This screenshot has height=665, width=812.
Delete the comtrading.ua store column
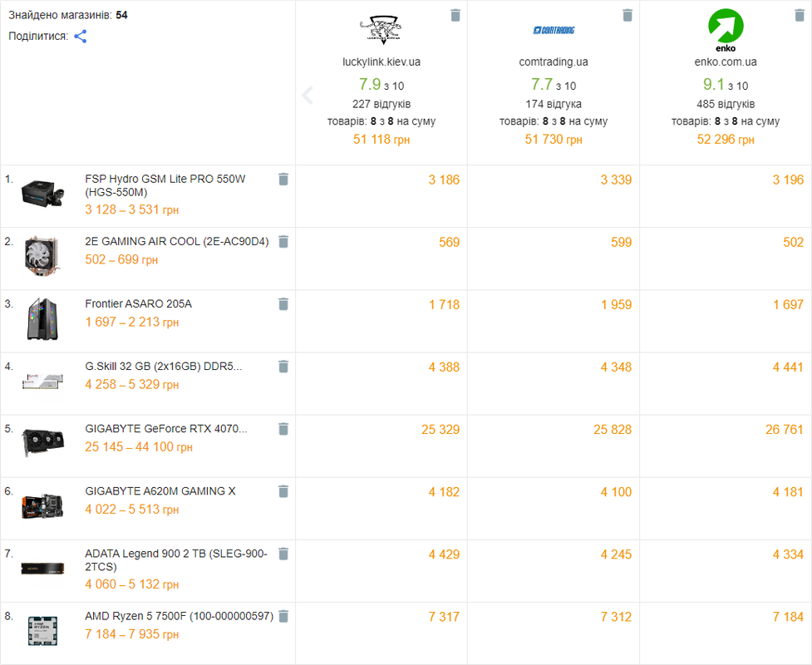pyautogui.click(x=627, y=15)
